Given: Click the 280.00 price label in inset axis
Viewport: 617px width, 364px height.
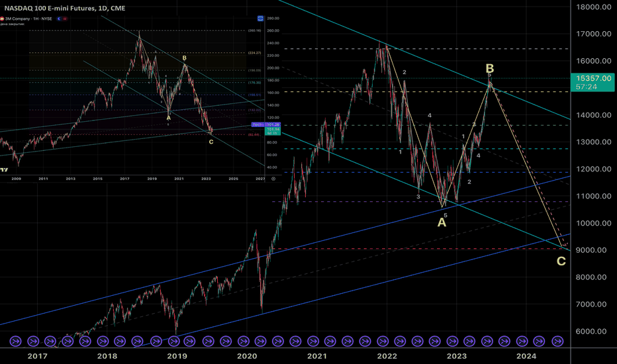Looking at the screenshot, I should (x=273, y=19).
